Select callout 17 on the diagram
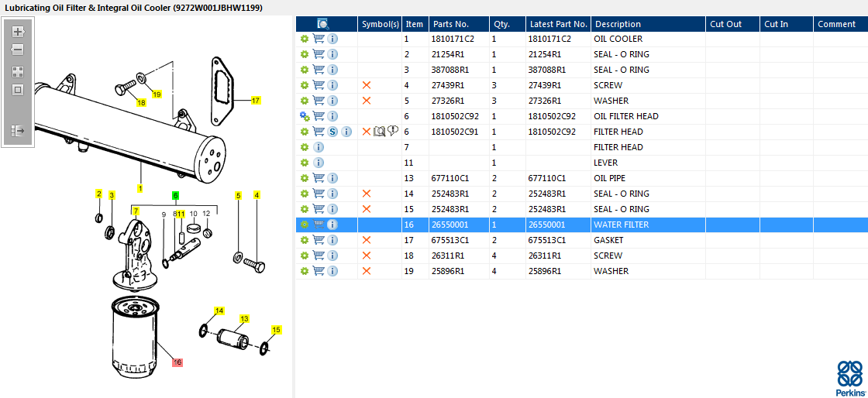The height and width of the screenshot is (398, 868). pos(256,100)
